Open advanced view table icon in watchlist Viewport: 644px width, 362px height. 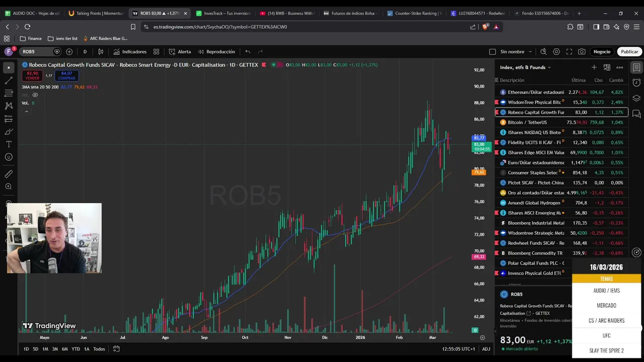(x=607, y=67)
